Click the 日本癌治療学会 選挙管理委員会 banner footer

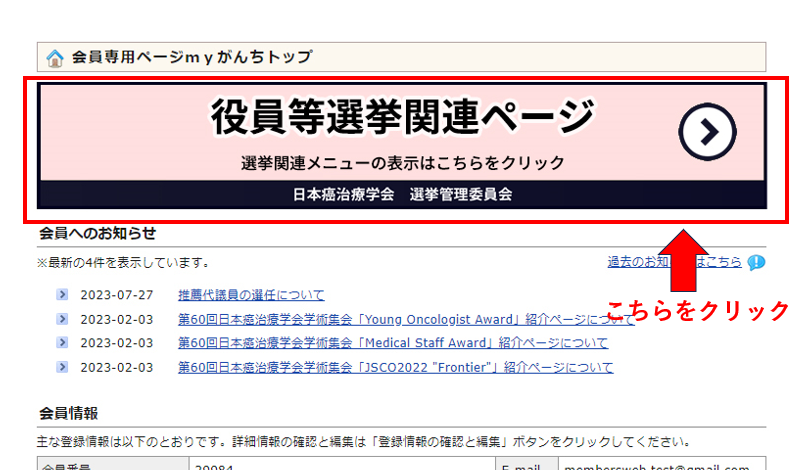[402, 195]
